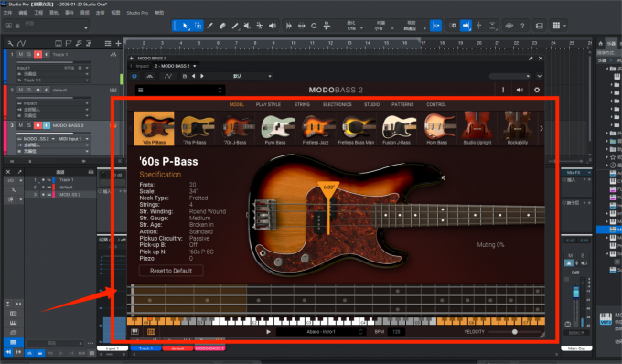Pin the MODO BASS 2 plugin window
This screenshot has height=364, width=622.
531,59
